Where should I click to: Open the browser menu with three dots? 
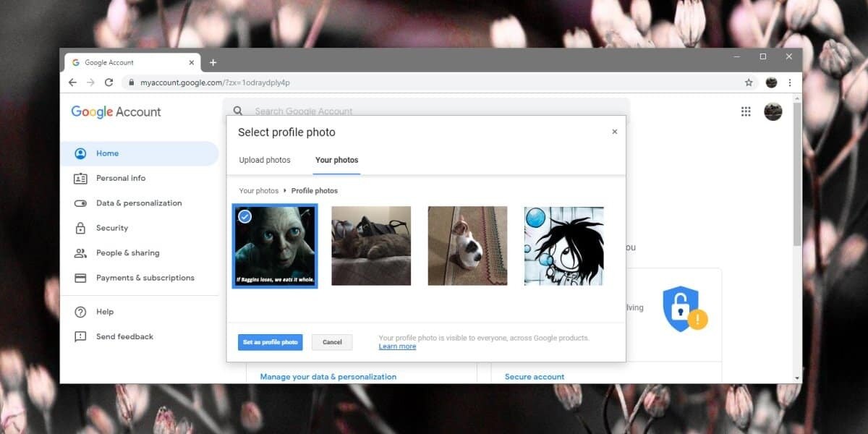tap(790, 82)
